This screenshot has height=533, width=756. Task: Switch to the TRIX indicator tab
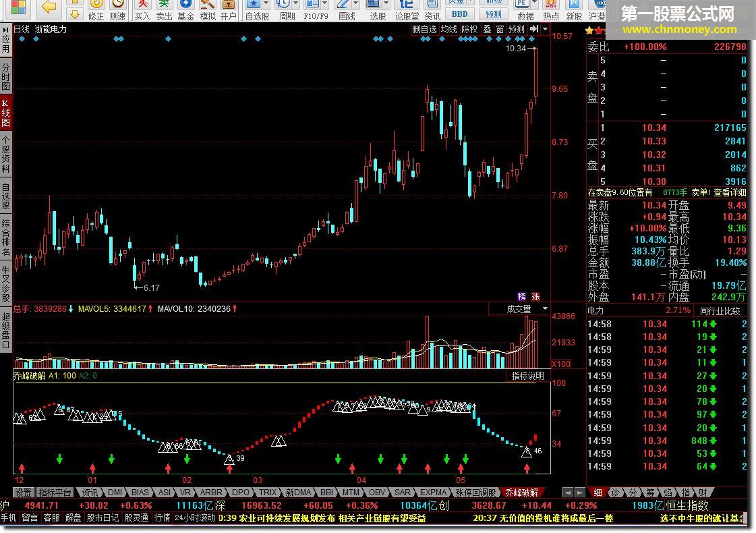pyautogui.click(x=268, y=493)
